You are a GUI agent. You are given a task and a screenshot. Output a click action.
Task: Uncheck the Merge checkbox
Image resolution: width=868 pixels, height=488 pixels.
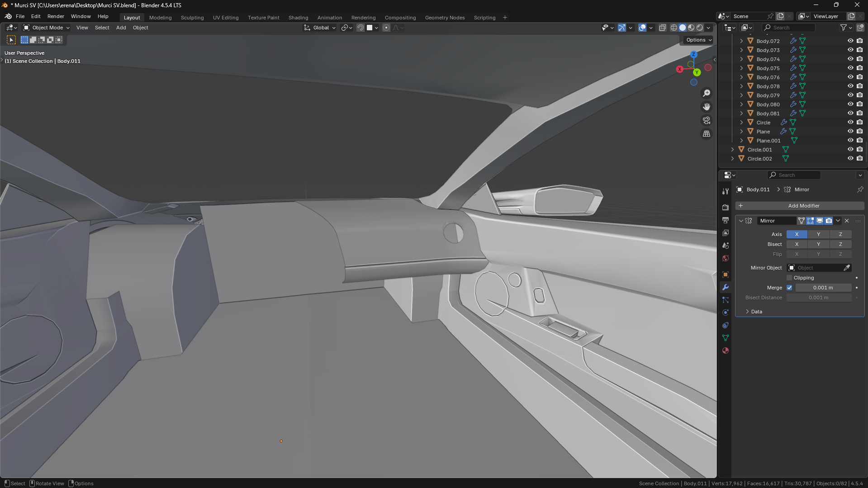789,288
